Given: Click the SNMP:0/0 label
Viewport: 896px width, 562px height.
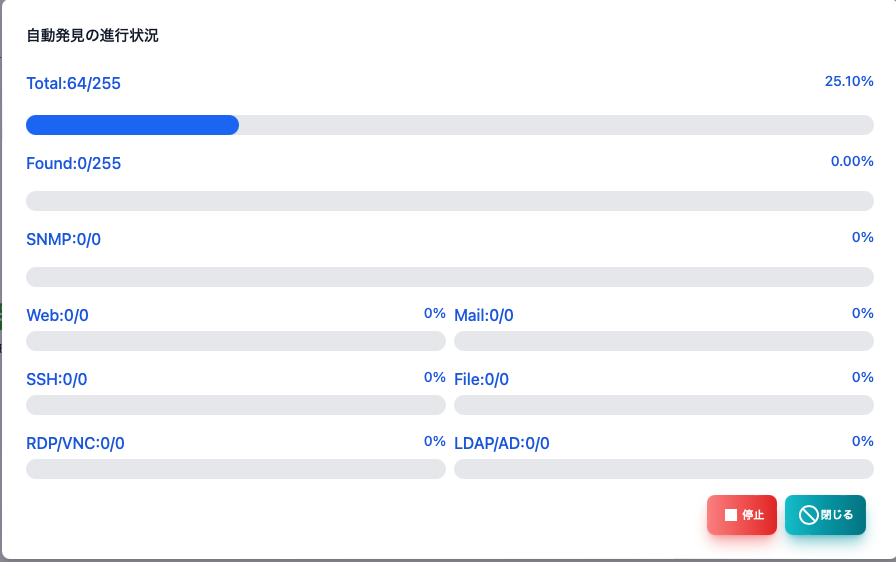Looking at the screenshot, I should [x=63, y=239].
